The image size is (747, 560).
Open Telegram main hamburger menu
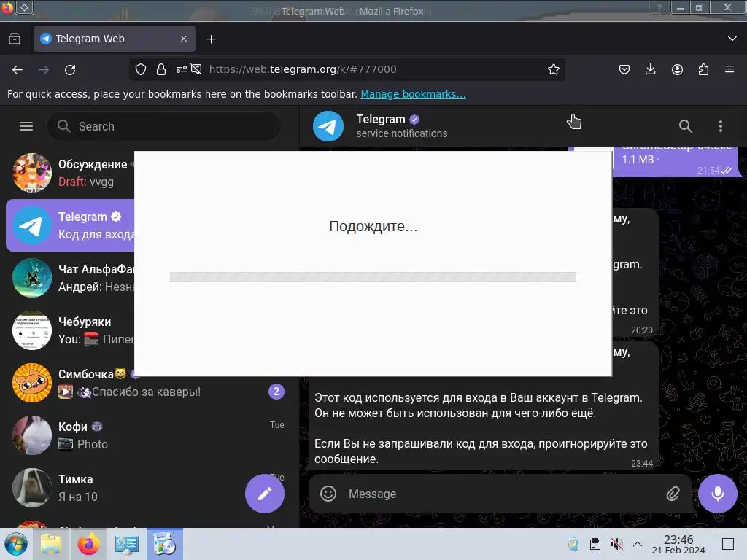pos(26,126)
